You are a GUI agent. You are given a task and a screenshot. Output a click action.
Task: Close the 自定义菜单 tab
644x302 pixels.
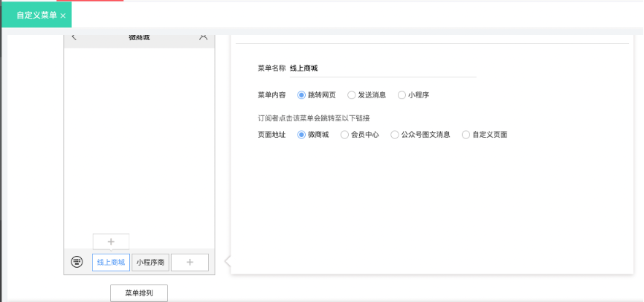click(x=63, y=16)
